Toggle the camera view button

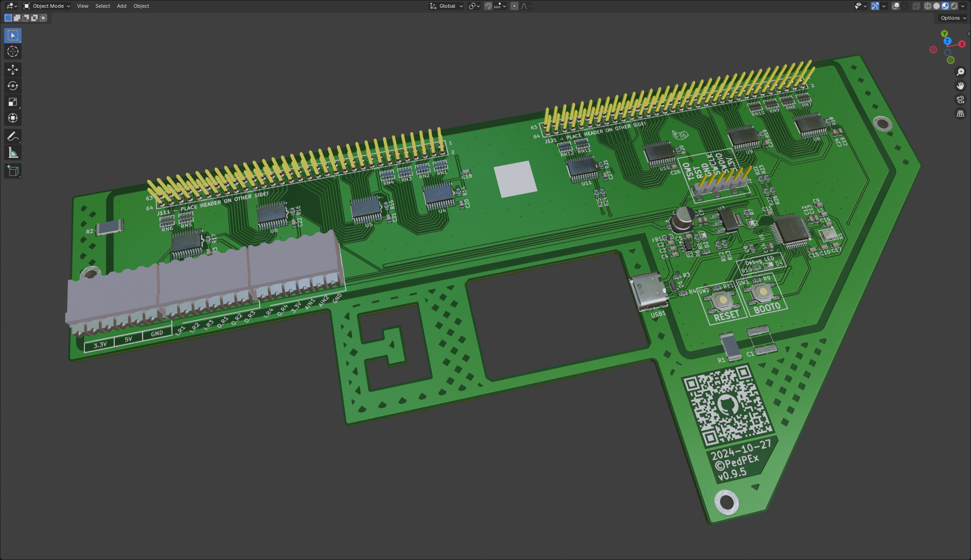[x=960, y=100]
